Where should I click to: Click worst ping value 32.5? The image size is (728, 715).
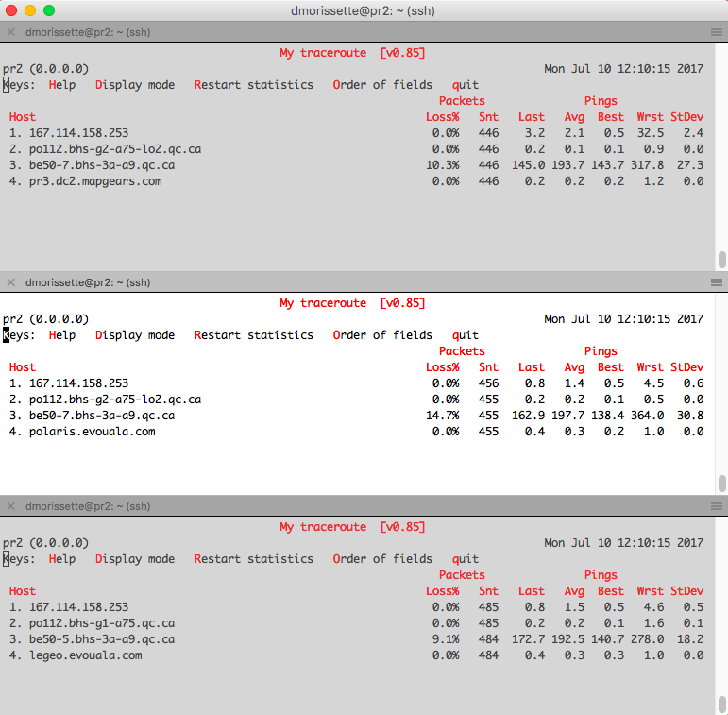click(651, 133)
